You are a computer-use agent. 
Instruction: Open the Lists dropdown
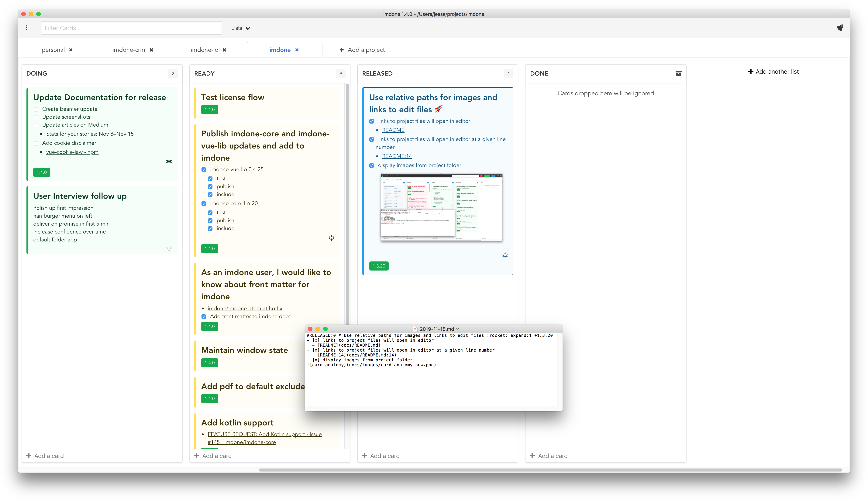(241, 28)
